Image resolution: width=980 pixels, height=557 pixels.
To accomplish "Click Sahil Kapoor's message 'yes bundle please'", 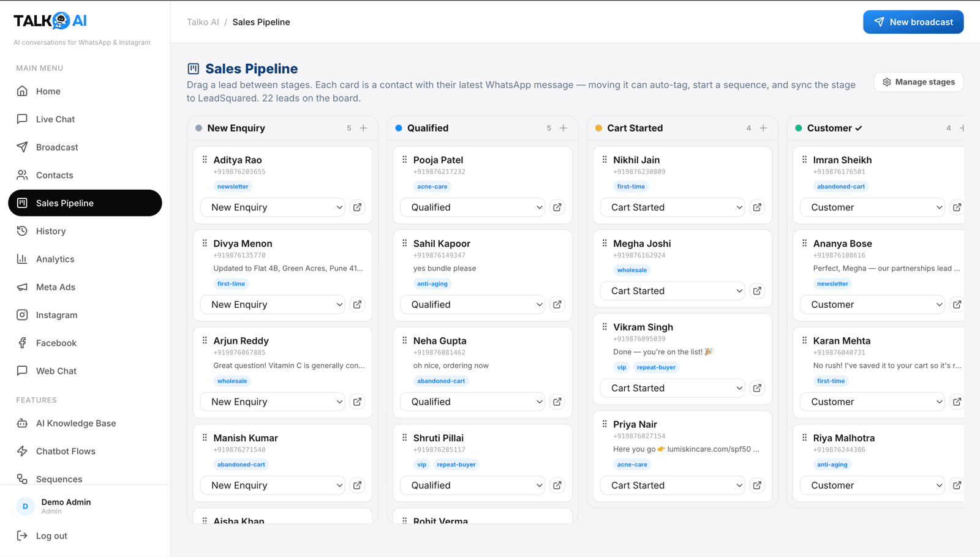I will click(445, 268).
